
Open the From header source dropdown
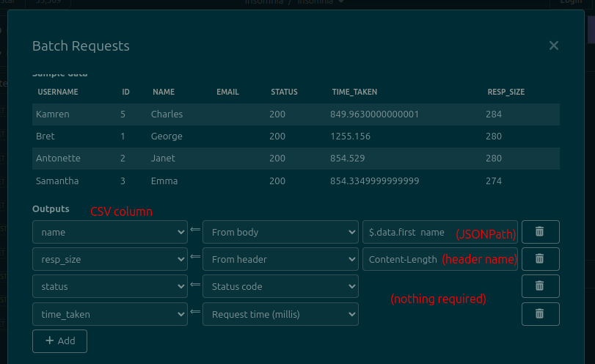280,259
